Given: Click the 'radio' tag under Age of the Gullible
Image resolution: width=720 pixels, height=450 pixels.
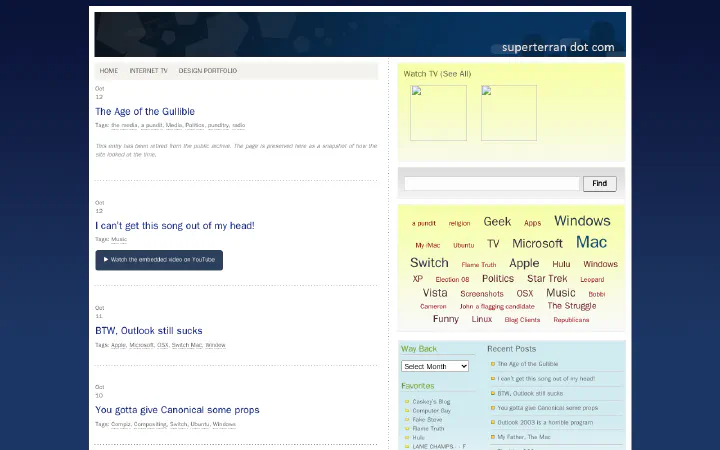Looking at the screenshot, I should pyautogui.click(x=238, y=125).
